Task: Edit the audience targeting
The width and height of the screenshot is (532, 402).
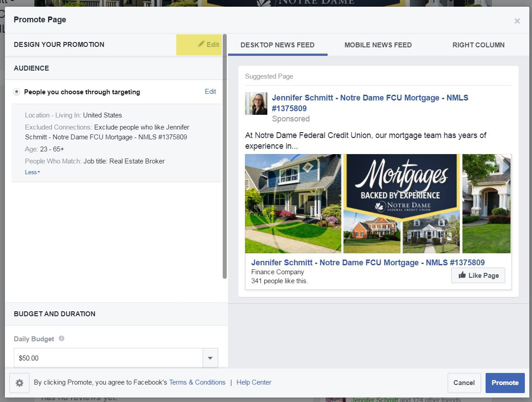Action: pyautogui.click(x=210, y=91)
